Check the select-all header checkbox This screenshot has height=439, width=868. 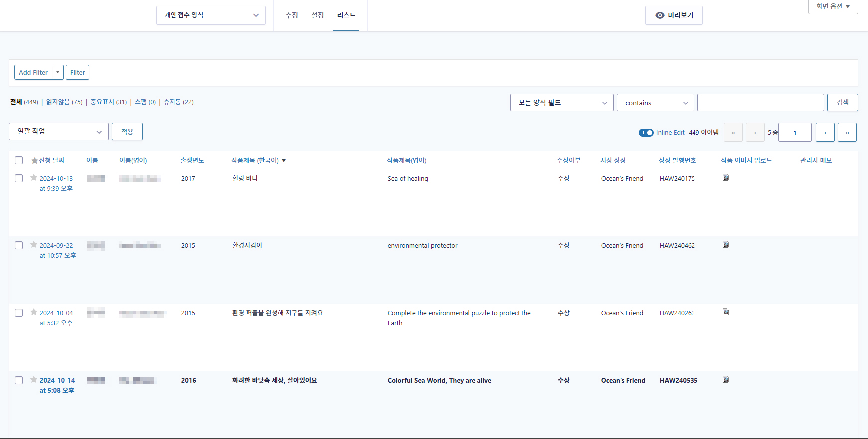point(19,160)
